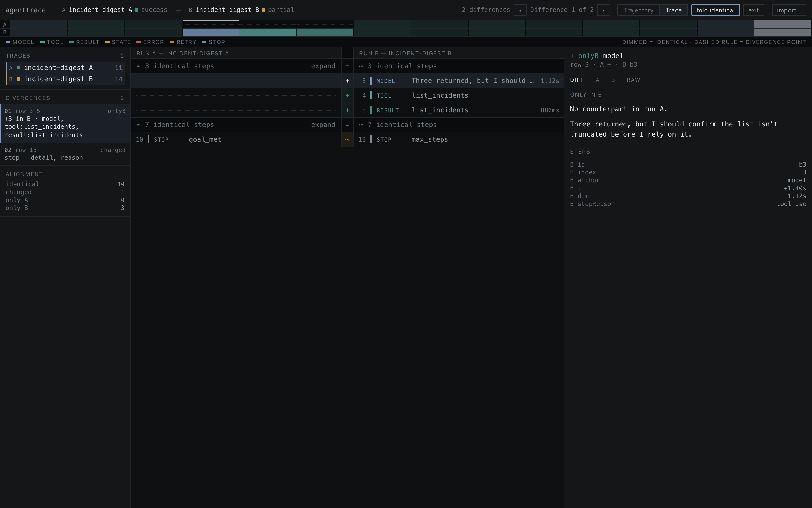This screenshot has height=508, width=812.
Task: Click the outlined empty segment in timeline A
Action: tap(211, 24)
